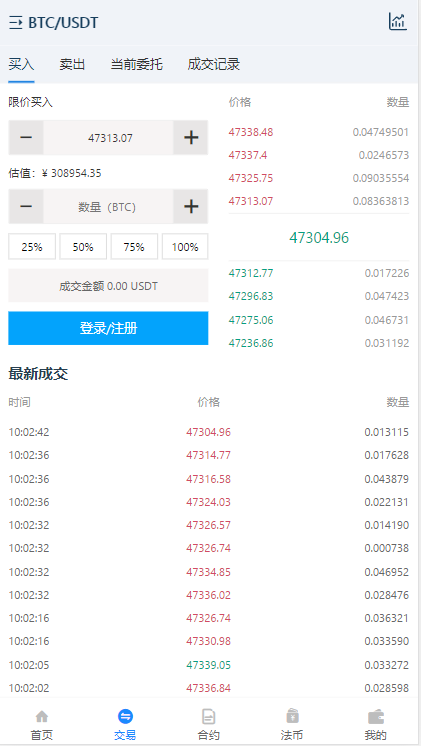Viewport: 421px width, 746px height.
Task: Click the 数量 (BTC) input field
Action: click(x=108, y=206)
